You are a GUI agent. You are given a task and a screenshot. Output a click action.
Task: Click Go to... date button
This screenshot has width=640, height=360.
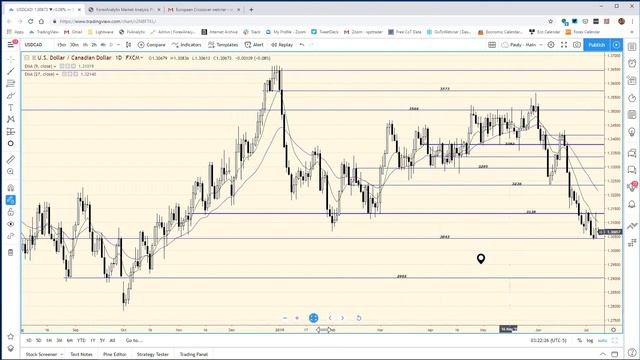tap(134, 340)
